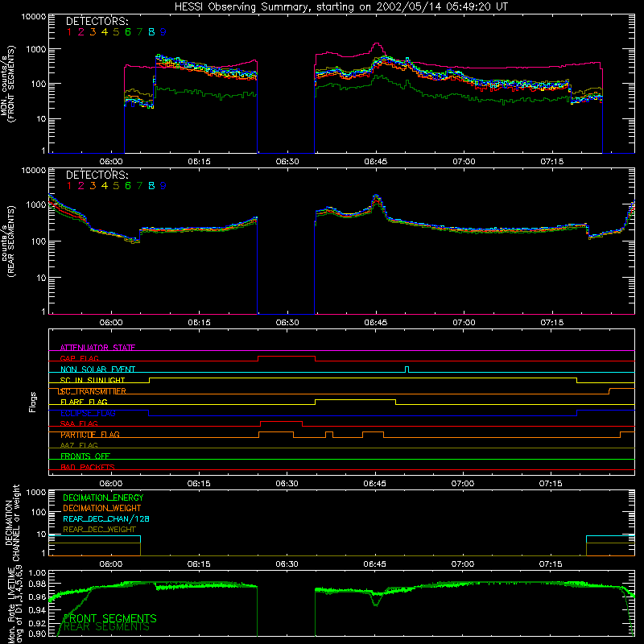Select the SC_TRANSMITTER flag label
This screenshot has width=644, height=644.
(x=92, y=391)
